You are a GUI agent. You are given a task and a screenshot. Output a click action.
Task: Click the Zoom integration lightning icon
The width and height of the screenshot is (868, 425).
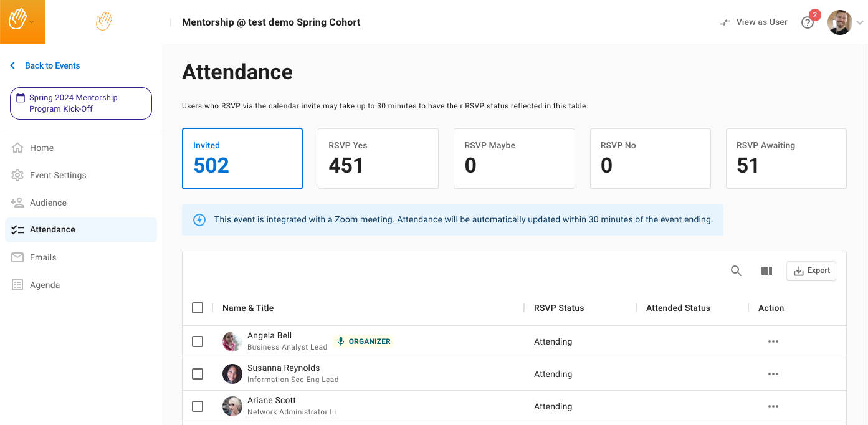(x=199, y=220)
